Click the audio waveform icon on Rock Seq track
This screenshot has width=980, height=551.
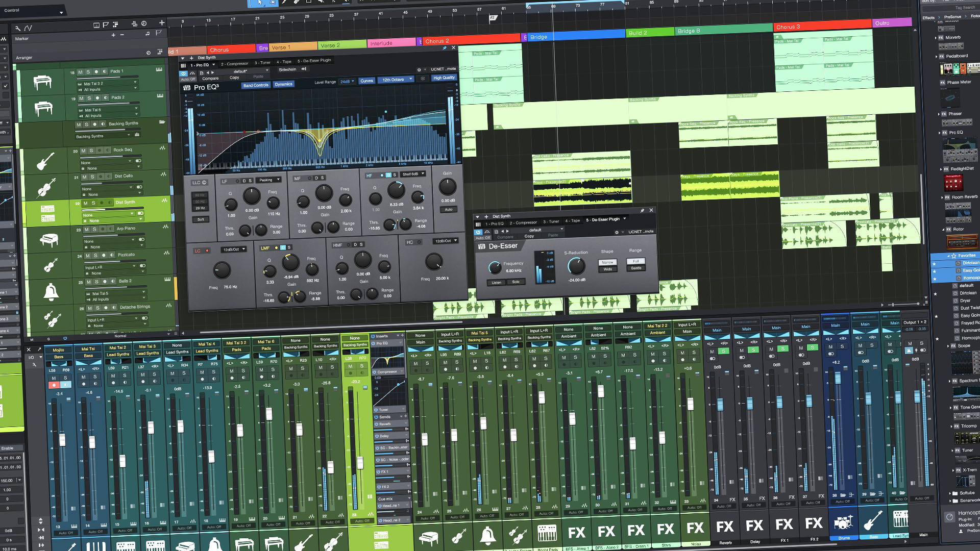coord(162,148)
